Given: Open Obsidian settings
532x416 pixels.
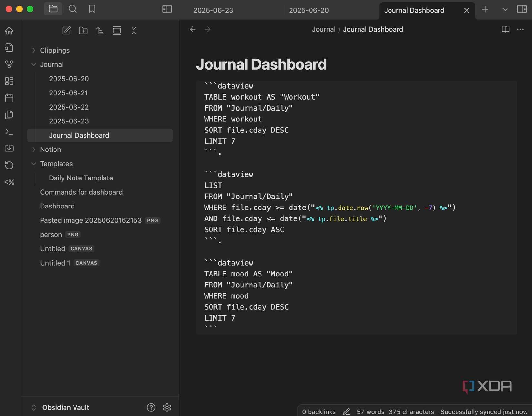Looking at the screenshot, I should pos(167,407).
